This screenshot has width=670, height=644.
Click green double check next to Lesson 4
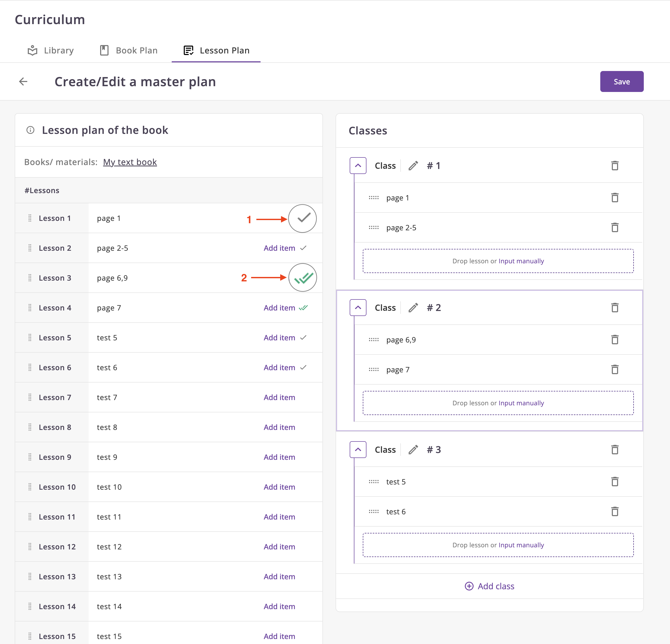tap(303, 308)
